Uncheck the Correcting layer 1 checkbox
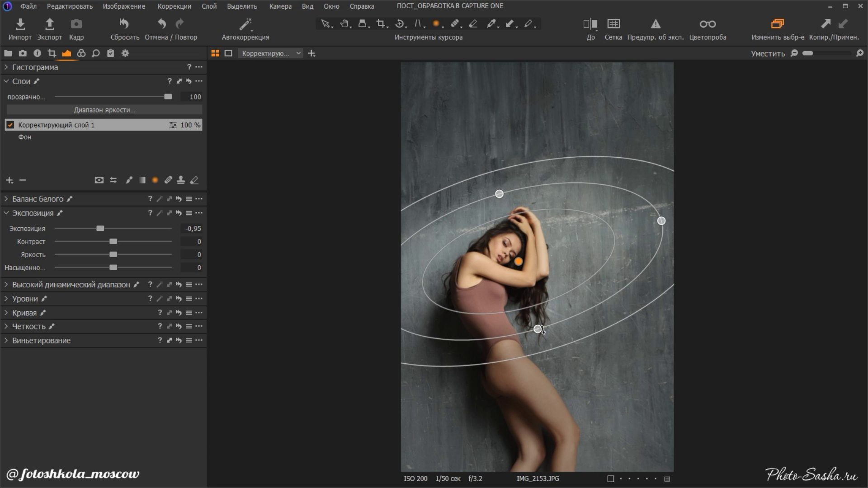 click(10, 125)
